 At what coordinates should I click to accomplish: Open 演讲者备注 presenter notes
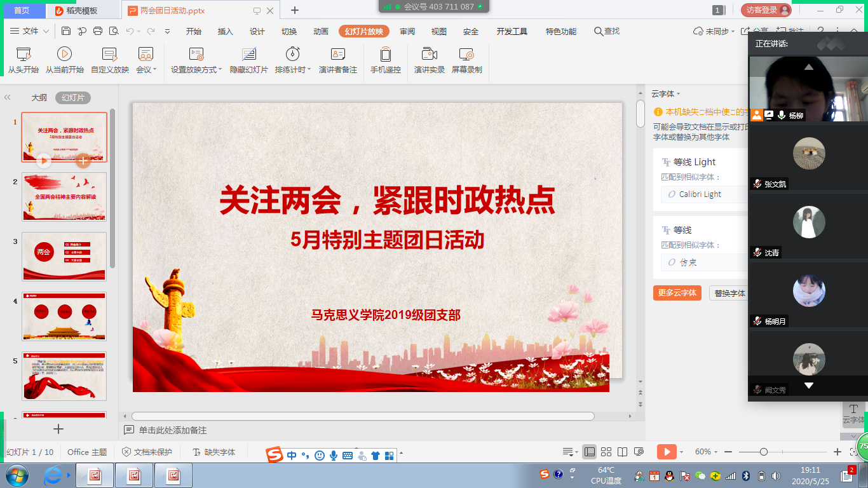337,55
